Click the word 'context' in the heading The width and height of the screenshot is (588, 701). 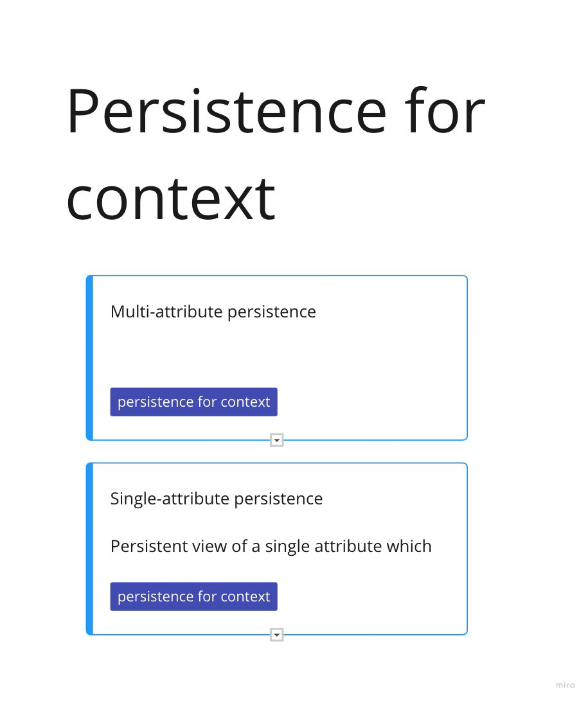(171, 199)
